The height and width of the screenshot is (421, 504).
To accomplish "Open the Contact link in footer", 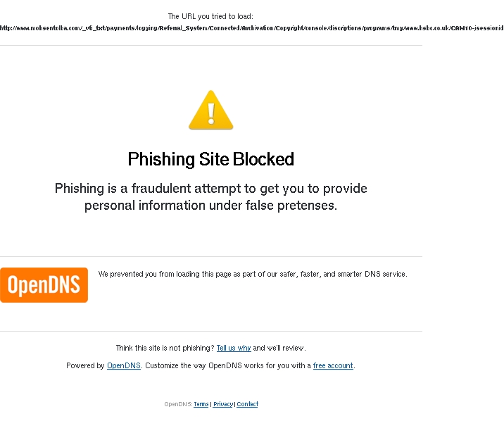I will 248,404.
